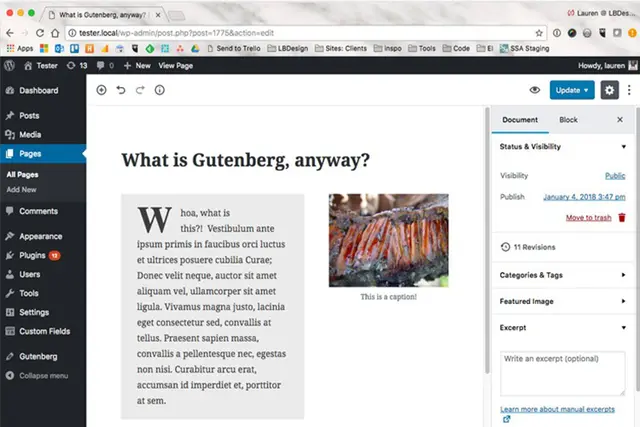Switch to the Block tab
Image resolution: width=640 pixels, height=427 pixels.
568,120
